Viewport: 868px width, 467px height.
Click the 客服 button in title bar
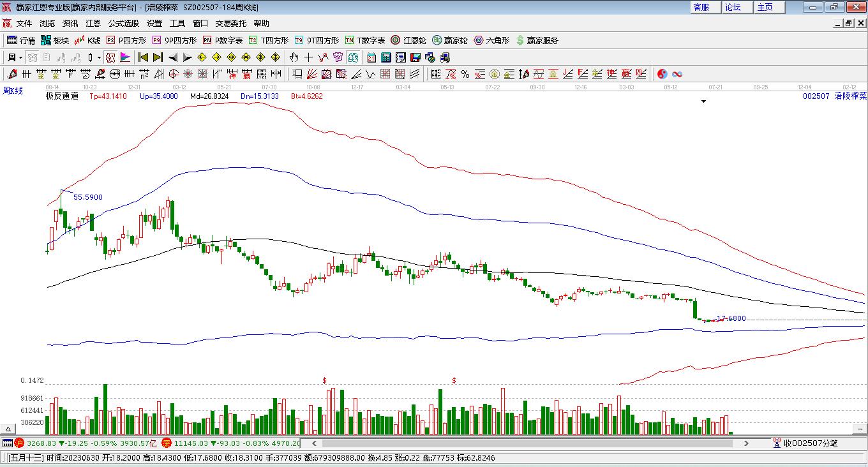[x=701, y=7]
